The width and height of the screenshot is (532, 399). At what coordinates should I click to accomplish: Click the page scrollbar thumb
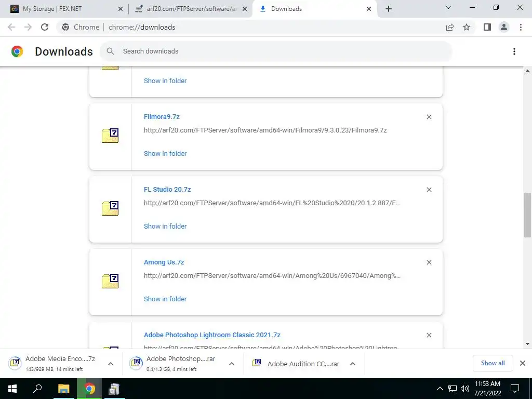528,215
